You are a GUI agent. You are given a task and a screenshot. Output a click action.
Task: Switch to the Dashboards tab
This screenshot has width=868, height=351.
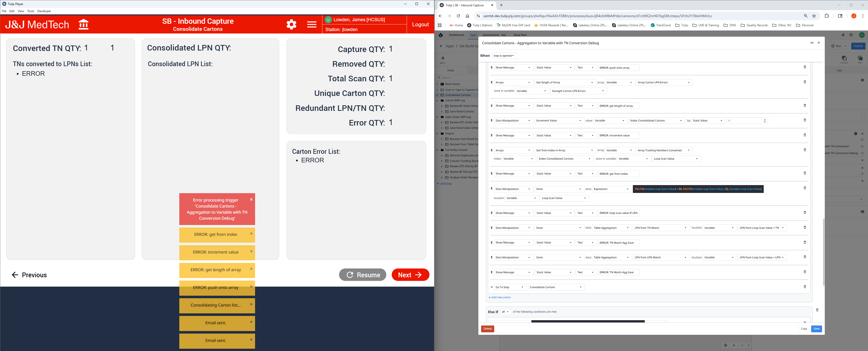[x=456, y=35]
